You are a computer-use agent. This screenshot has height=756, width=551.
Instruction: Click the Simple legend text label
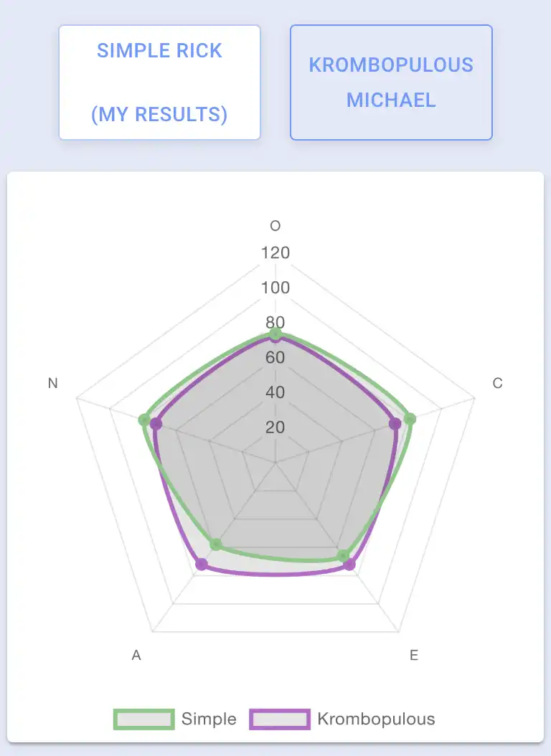(209, 719)
